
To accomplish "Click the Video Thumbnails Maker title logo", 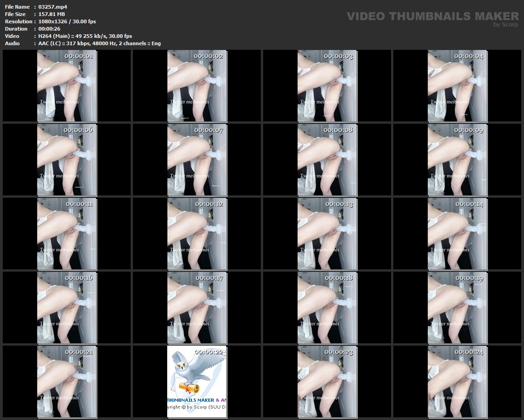I will pos(432,16).
